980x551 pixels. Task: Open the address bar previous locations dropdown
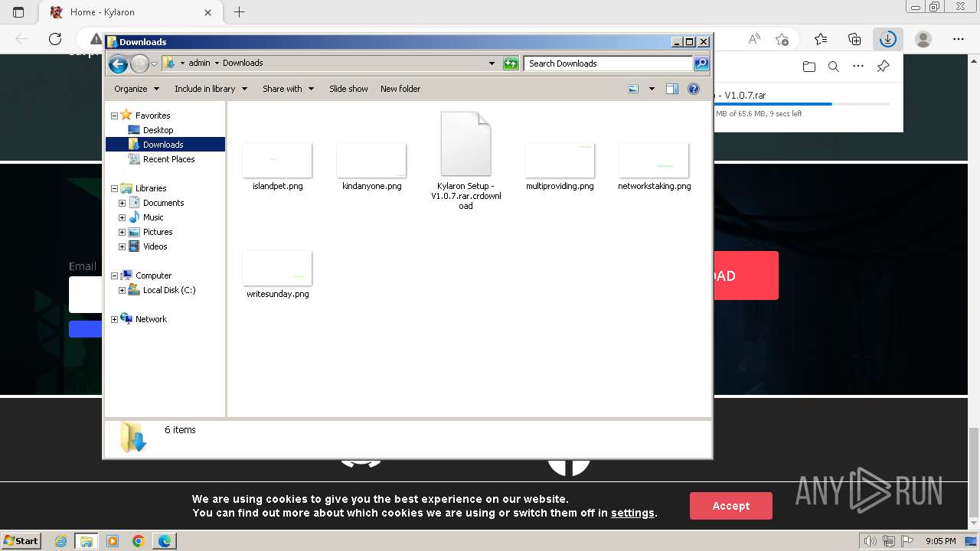[492, 64]
